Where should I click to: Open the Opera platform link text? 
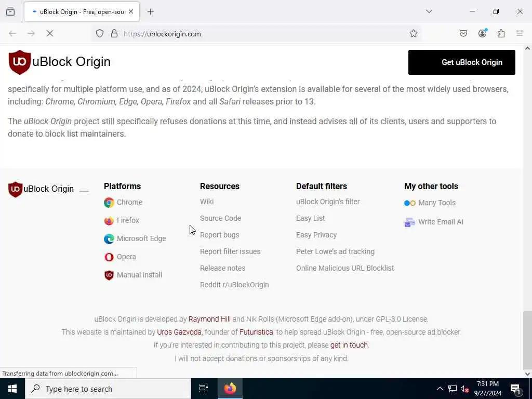point(126,257)
